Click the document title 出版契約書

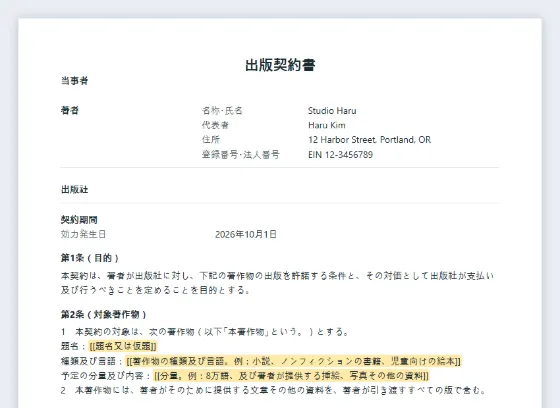coord(280,65)
